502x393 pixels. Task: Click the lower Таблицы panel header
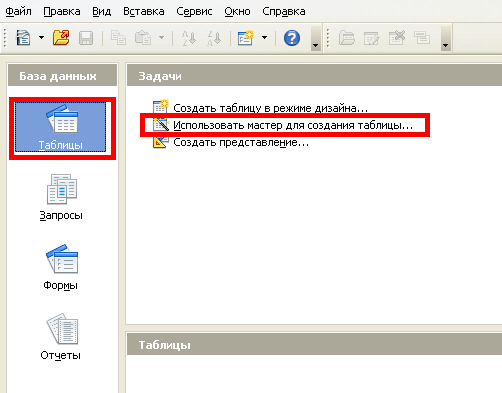(x=314, y=345)
